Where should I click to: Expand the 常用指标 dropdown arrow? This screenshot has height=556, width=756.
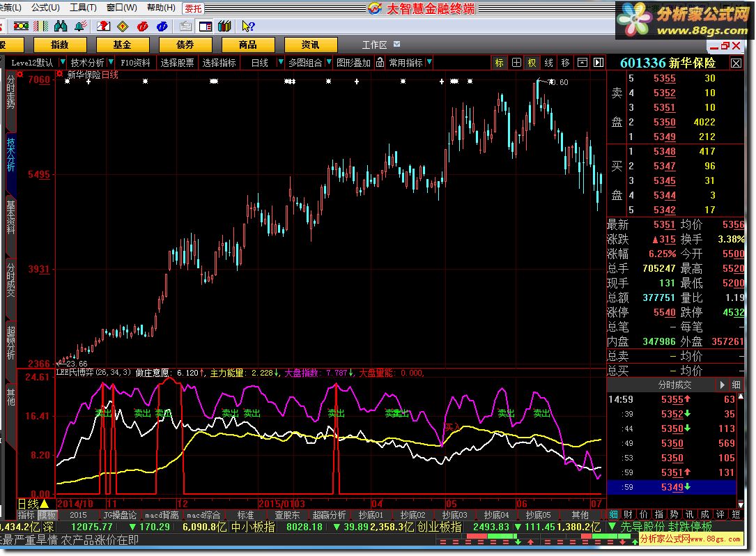pyautogui.click(x=429, y=62)
